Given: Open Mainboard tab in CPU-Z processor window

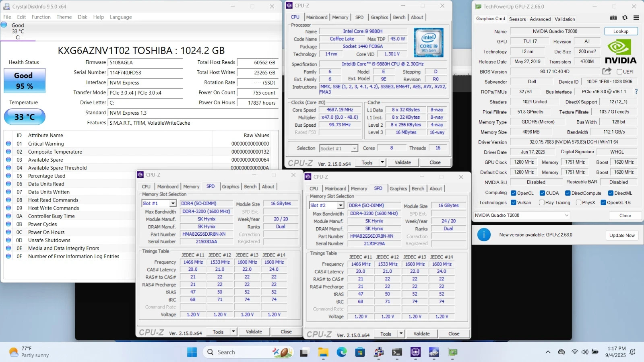Looking at the screenshot, I should (x=317, y=17).
